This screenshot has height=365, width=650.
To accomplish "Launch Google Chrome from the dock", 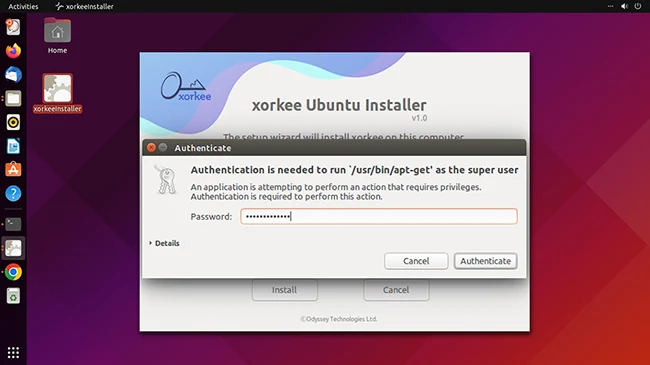I will (13, 272).
